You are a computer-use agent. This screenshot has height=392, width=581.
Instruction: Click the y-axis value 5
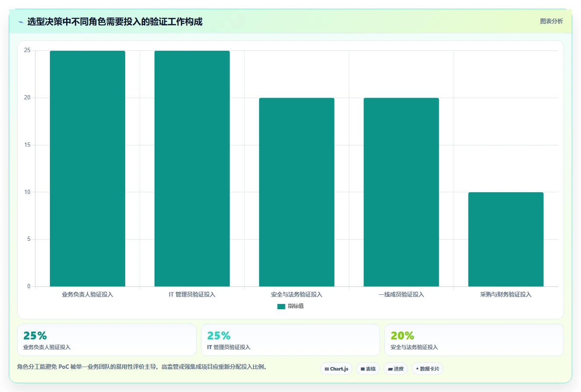tap(29, 239)
